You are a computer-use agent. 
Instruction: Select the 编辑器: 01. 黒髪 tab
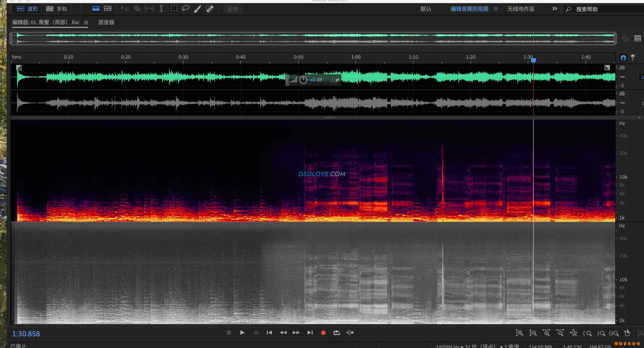(46, 22)
